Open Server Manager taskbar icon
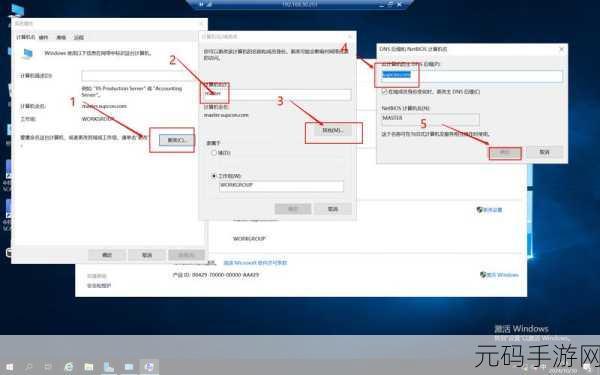Viewport: 600px width, 375px height. (x=109, y=367)
